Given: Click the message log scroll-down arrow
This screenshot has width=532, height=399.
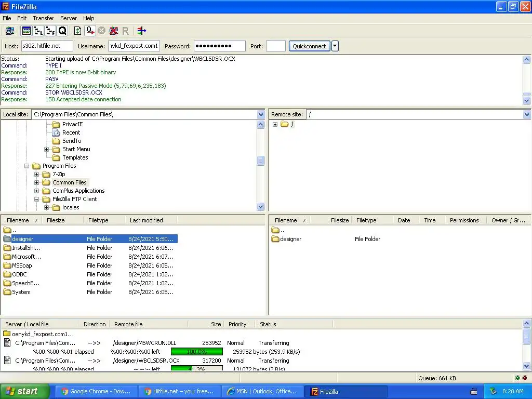Looking at the screenshot, I should (x=527, y=100).
